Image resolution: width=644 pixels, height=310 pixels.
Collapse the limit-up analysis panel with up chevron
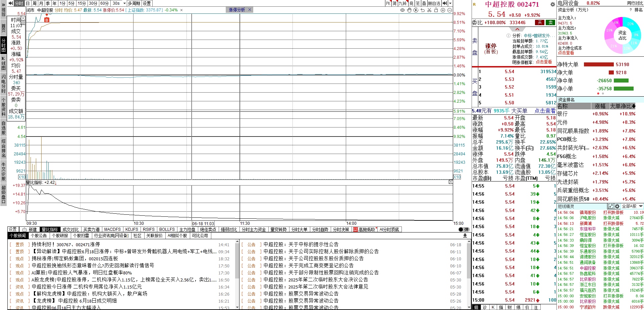517,29
